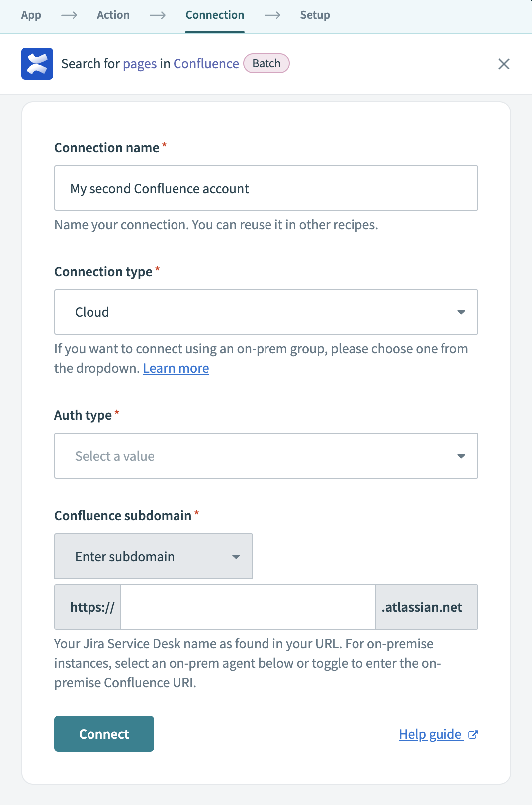Click the 'pages' link in the header

pyautogui.click(x=140, y=64)
